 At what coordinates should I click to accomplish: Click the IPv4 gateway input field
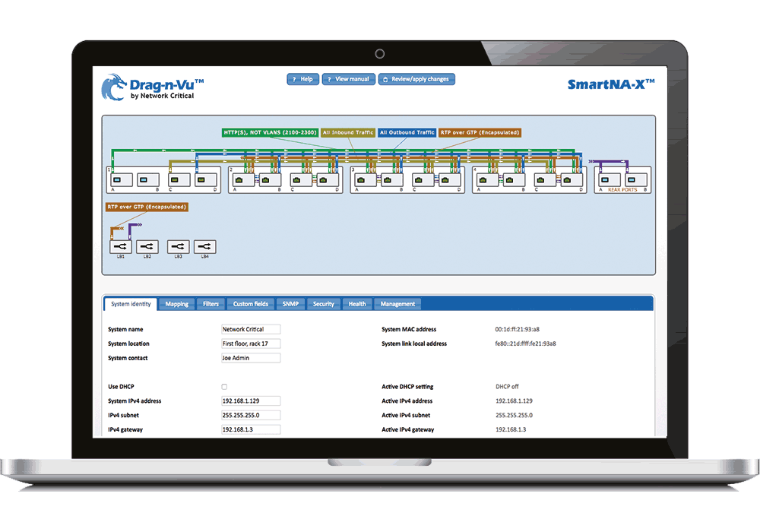(251, 429)
